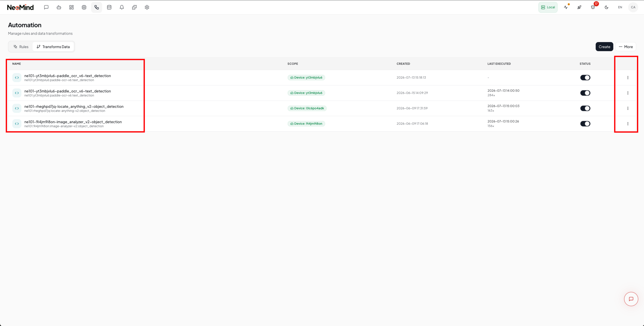Click the activity pulse icon
The width and height of the screenshot is (644, 326).
point(566,7)
